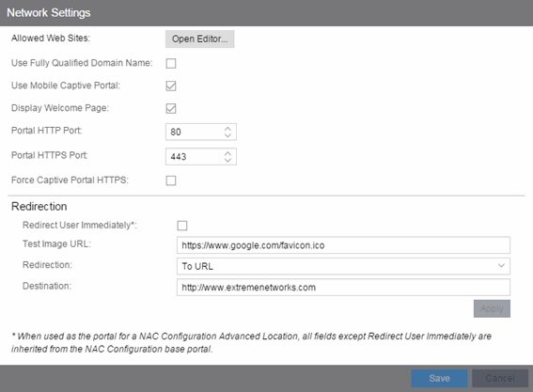Viewport: 533px width, 392px height.
Task: Cancel the Network Settings dialog
Action: 500,379
